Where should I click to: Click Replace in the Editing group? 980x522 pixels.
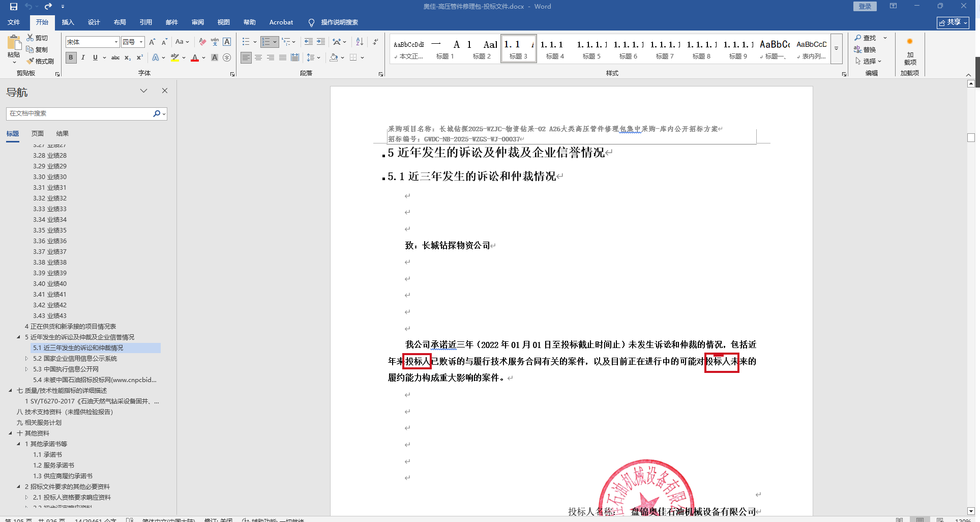click(866, 49)
